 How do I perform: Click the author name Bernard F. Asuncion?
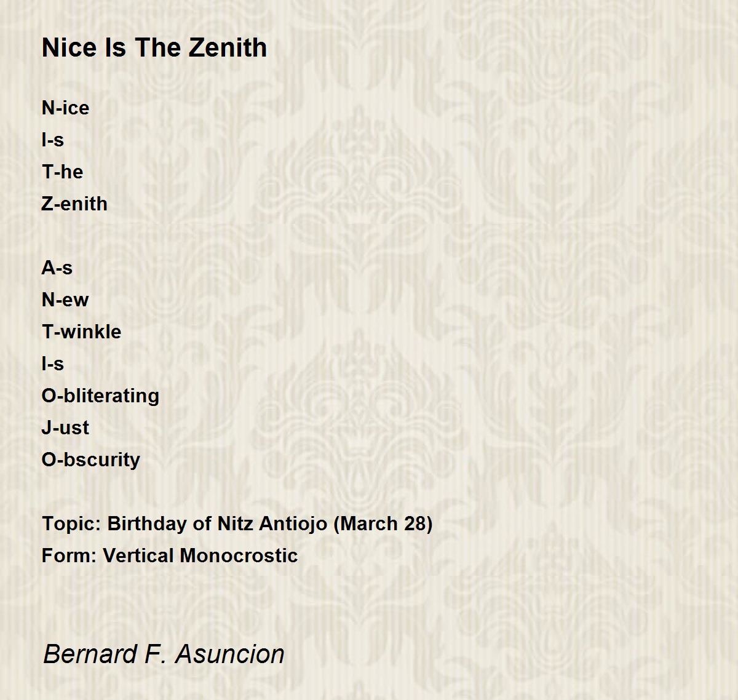coord(164,654)
